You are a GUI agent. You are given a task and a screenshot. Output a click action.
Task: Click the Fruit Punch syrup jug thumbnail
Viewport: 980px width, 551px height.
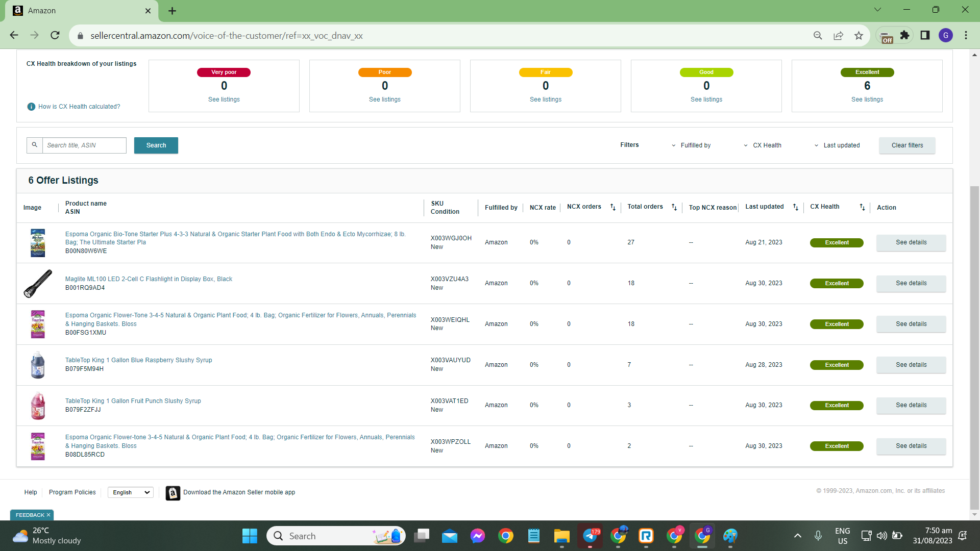click(38, 406)
